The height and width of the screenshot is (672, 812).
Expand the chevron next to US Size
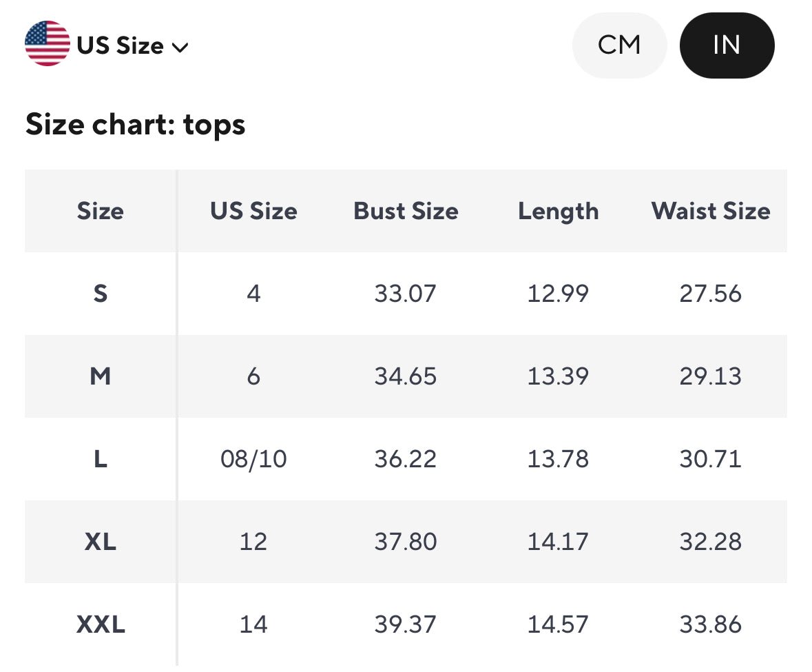click(x=180, y=48)
